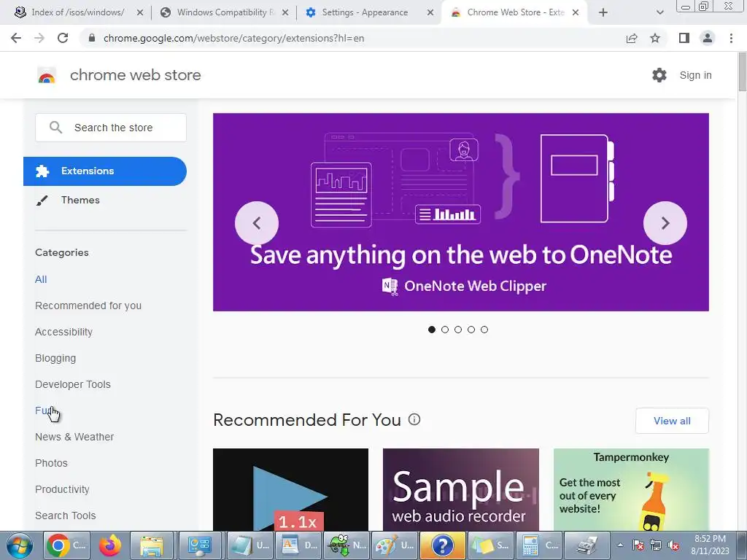The image size is (747, 560).
Task: Open the Sample web audio recorder card
Action: 461,489
